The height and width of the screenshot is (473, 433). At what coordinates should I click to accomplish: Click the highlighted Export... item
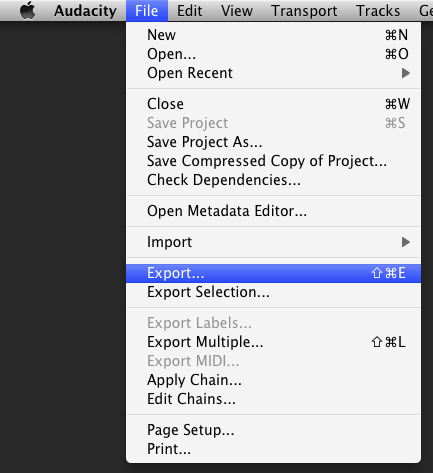[273, 273]
